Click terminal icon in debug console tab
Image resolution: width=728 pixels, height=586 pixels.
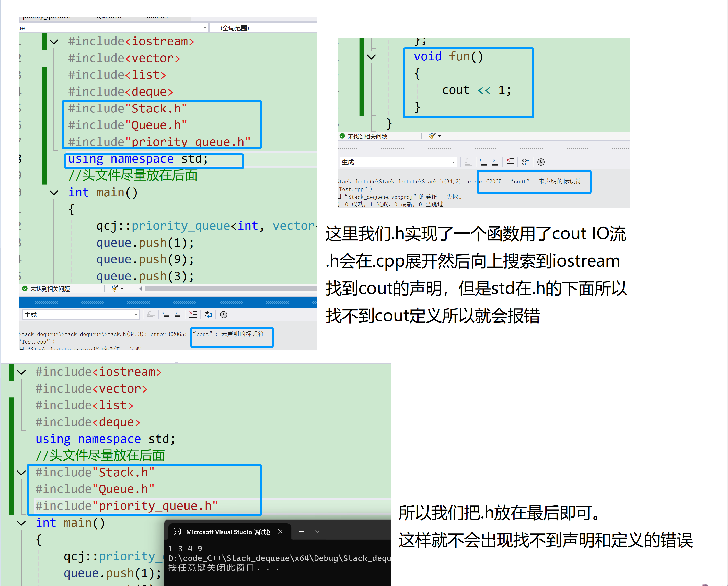tap(177, 532)
